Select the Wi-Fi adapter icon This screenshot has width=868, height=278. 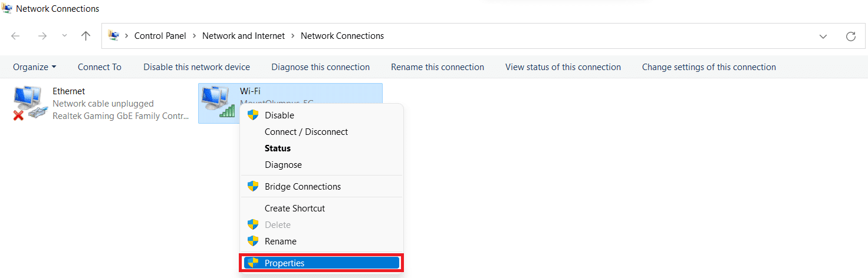click(217, 101)
